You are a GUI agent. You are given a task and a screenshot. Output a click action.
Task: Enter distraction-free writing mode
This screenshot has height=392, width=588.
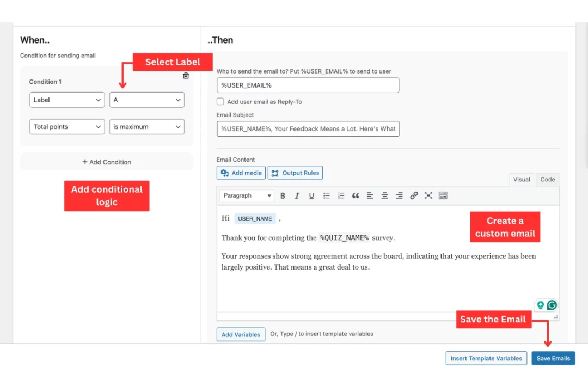[428, 195]
